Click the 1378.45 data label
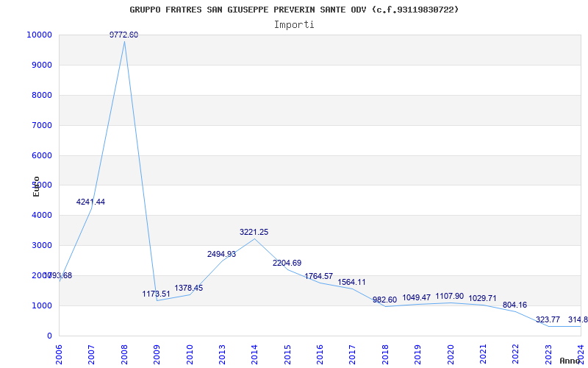588x368 pixels. 189,288
